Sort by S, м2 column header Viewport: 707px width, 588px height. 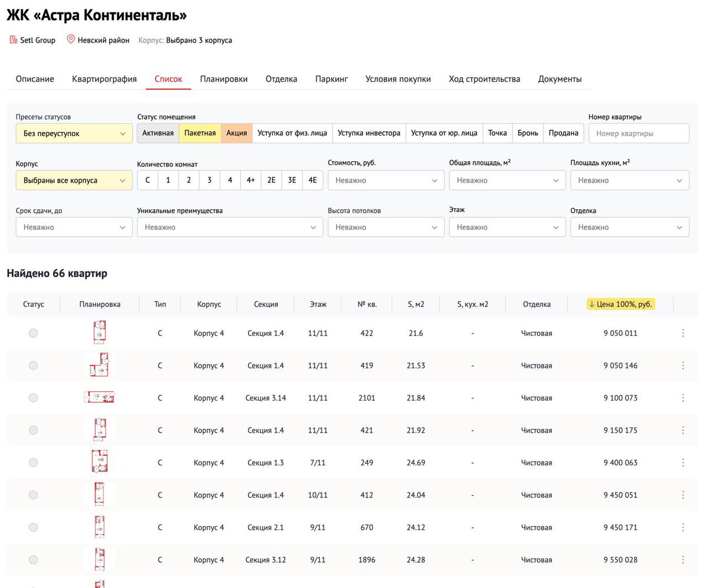[x=416, y=304]
